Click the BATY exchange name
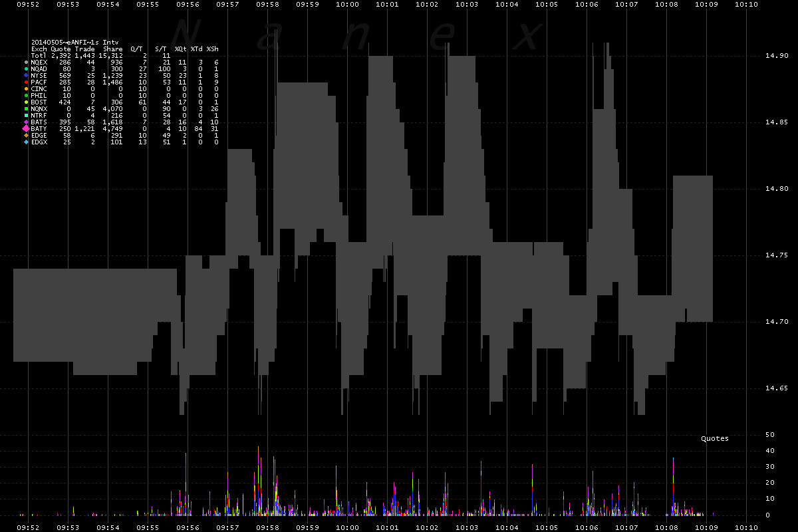This screenshot has height=532, width=798. tap(39, 128)
